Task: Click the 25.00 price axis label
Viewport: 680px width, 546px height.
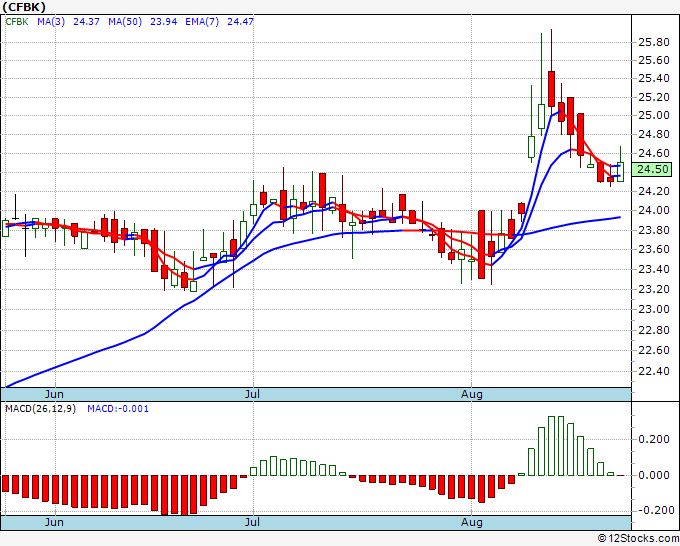Action: tap(654, 115)
